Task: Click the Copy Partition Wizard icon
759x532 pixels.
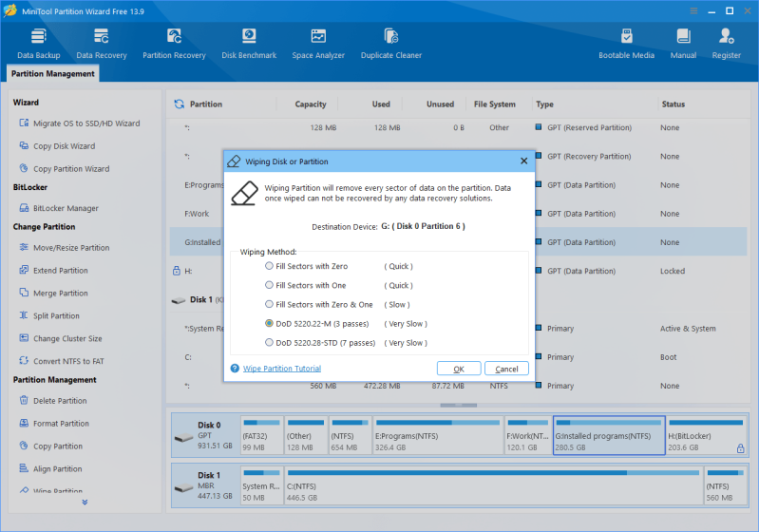Action: [x=24, y=168]
